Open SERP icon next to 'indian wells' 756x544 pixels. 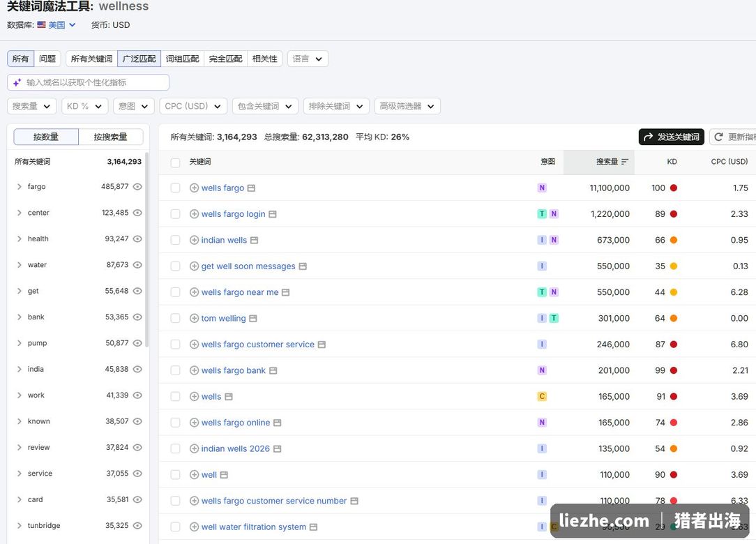(x=254, y=240)
